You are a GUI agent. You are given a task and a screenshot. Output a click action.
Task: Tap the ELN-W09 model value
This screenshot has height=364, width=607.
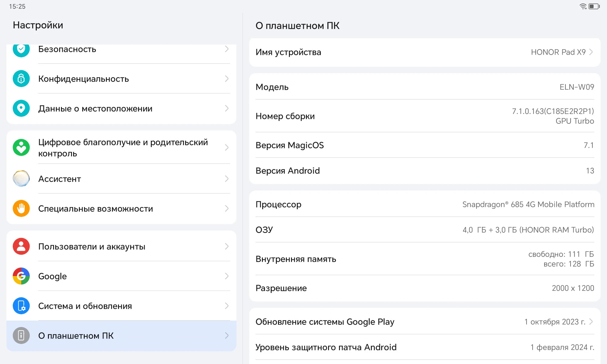577,87
